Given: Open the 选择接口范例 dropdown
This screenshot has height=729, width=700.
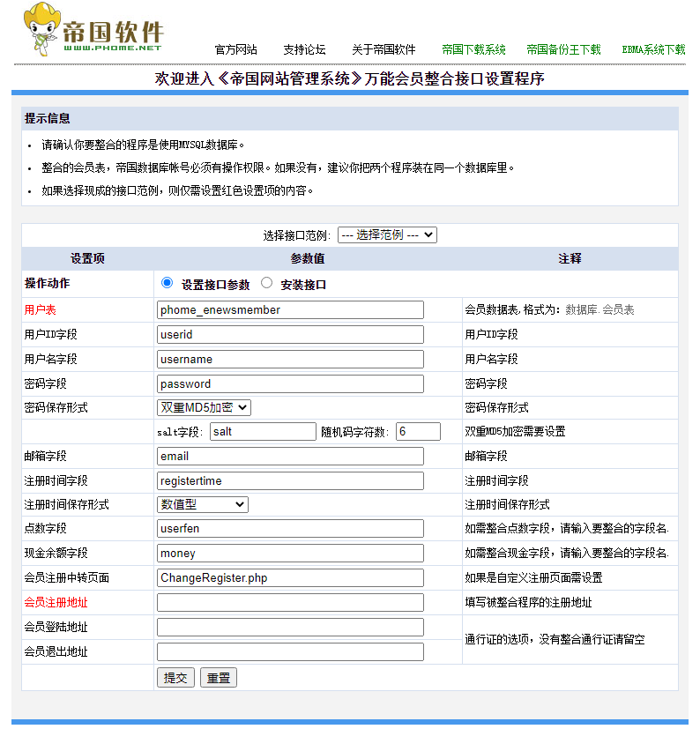Looking at the screenshot, I should [387, 235].
